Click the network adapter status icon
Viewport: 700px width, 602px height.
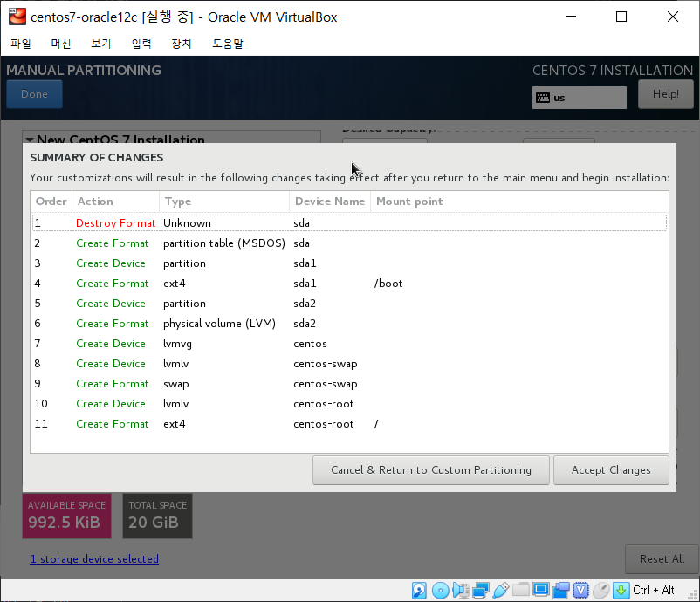[x=481, y=591]
